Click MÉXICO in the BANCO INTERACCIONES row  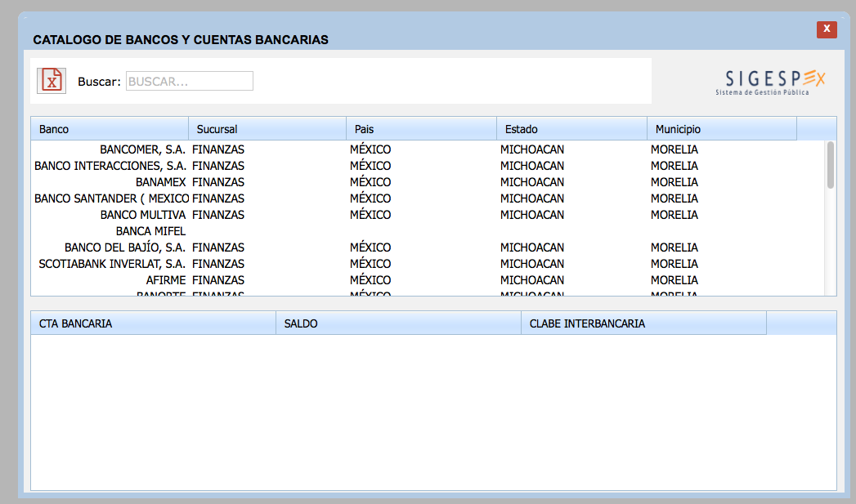(x=370, y=166)
